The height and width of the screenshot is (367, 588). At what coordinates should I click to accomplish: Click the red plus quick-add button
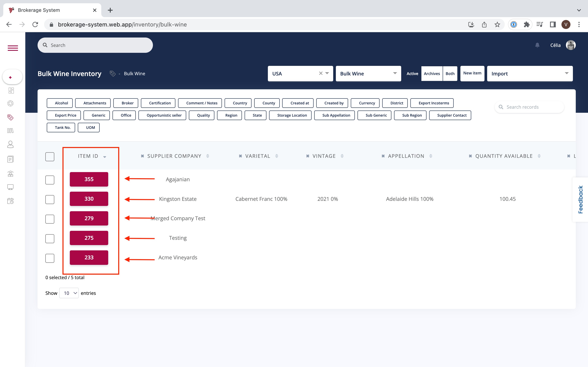(10, 77)
